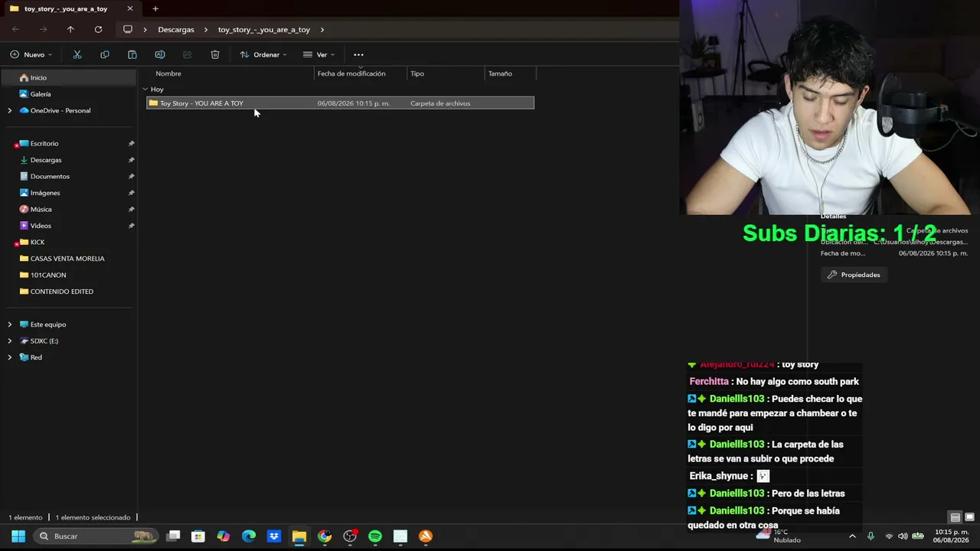Open Task View from the taskbar
Viewport: 980px width, 551px height.
click(174, 536)
